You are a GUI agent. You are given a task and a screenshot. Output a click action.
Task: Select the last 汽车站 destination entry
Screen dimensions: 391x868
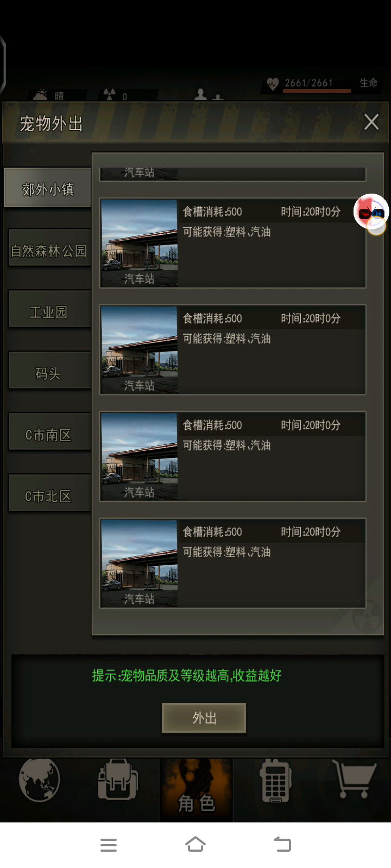pyautogui.click(x=233, y=563)
